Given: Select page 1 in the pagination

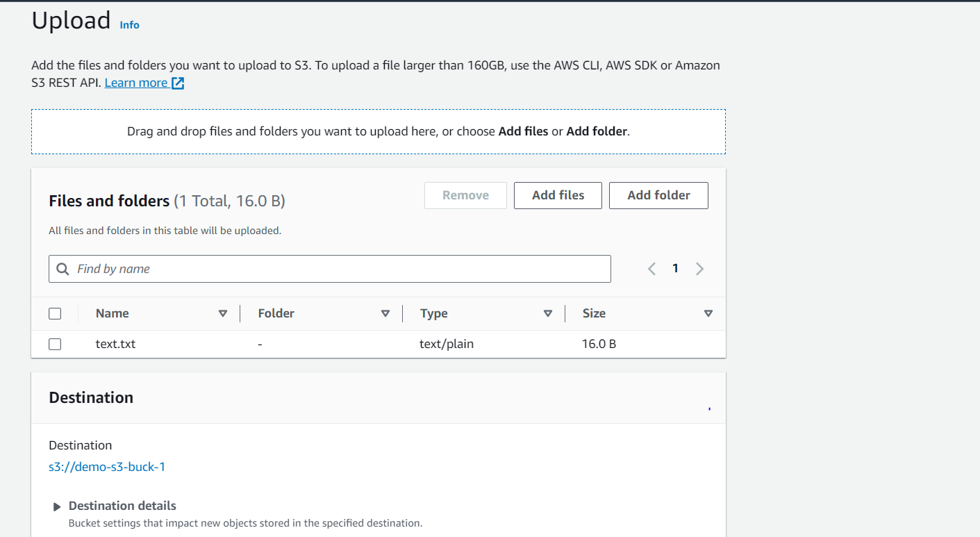Looking at the screenshot, I should coord(675,268).
